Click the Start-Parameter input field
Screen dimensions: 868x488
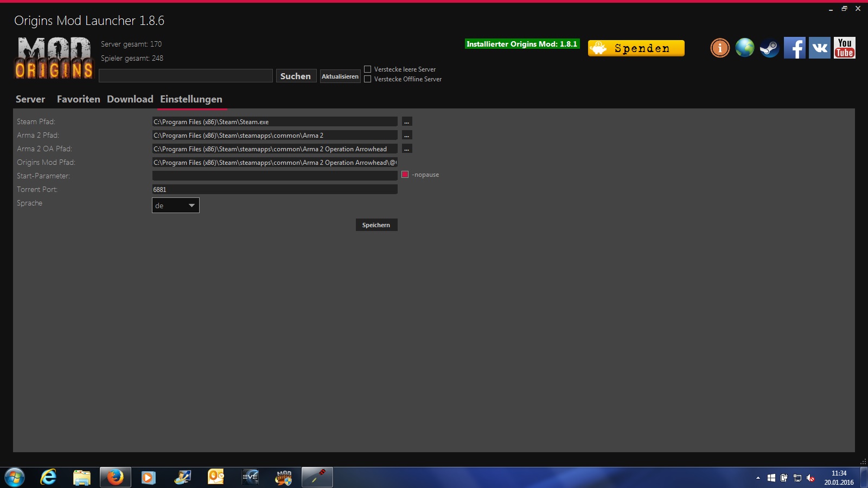coord(275,176)
